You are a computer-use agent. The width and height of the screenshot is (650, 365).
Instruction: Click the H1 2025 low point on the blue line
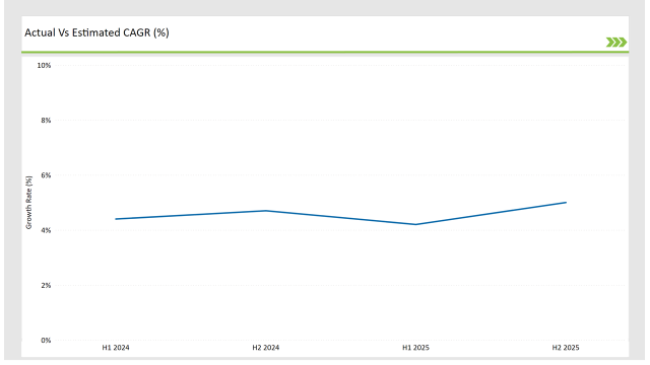(x=416, y=224)
